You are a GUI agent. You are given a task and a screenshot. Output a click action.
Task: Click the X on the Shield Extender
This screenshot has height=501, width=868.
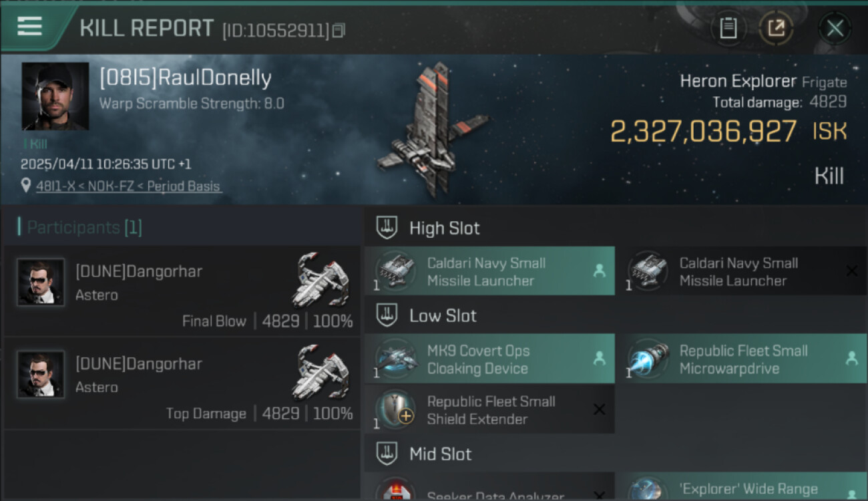[x=599, y=409]
